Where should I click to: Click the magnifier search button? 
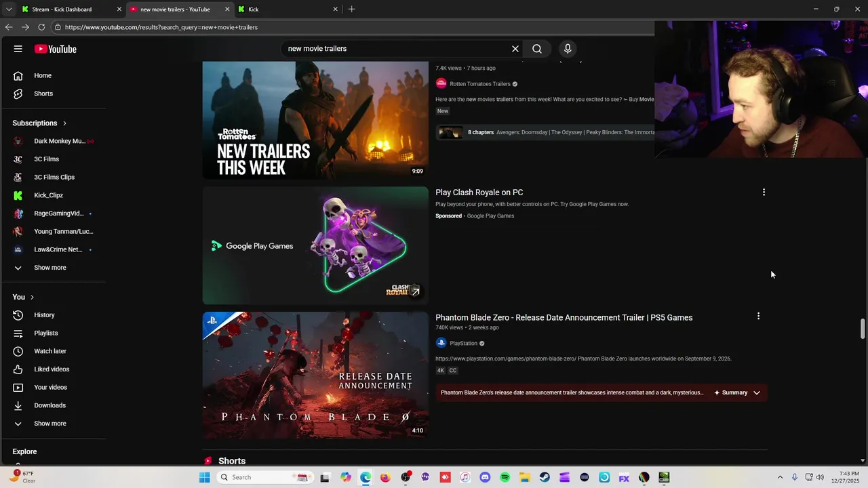click(x=537, y=49)
